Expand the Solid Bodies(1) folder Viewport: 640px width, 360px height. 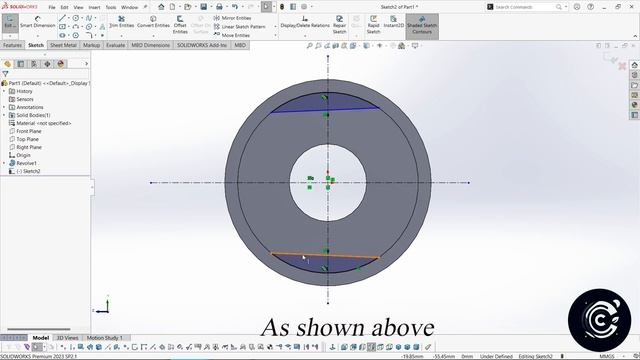(x=4, y=115)
